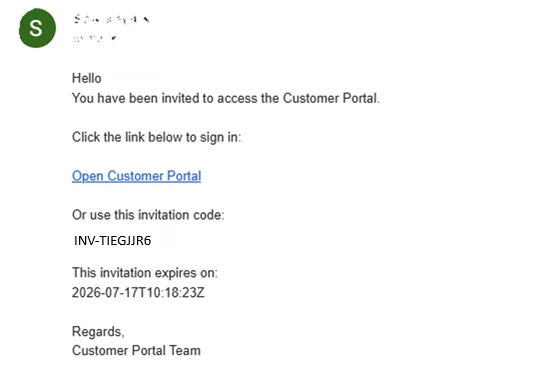
Task: Click the word 'invited' in first sentence
Action: pos(180,98)
